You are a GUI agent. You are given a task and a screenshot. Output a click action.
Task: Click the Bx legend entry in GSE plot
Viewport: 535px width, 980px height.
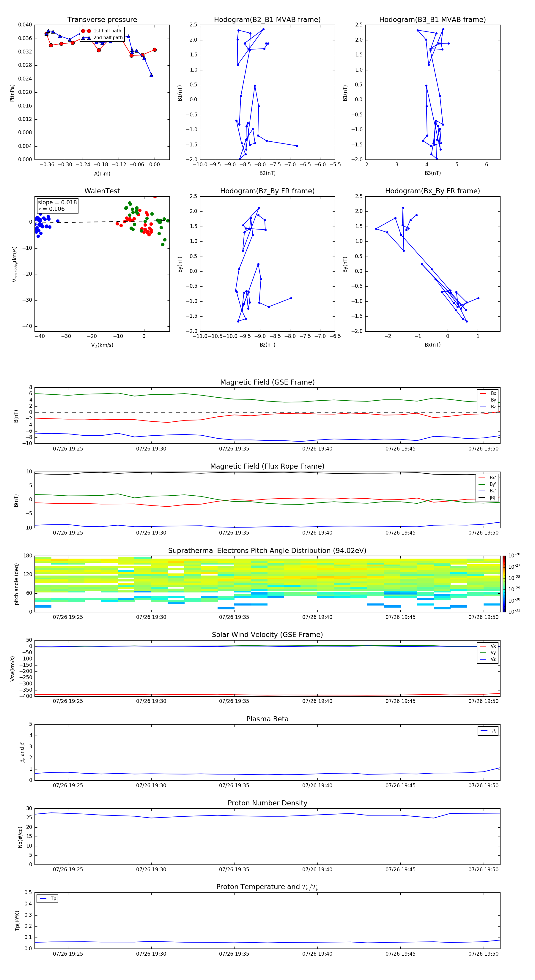[488, 393]
